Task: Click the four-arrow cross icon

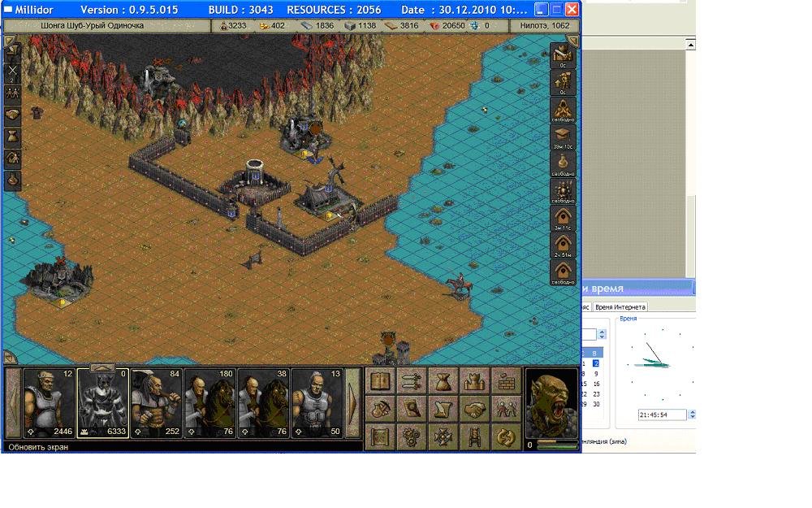Action: coord(443,437)
